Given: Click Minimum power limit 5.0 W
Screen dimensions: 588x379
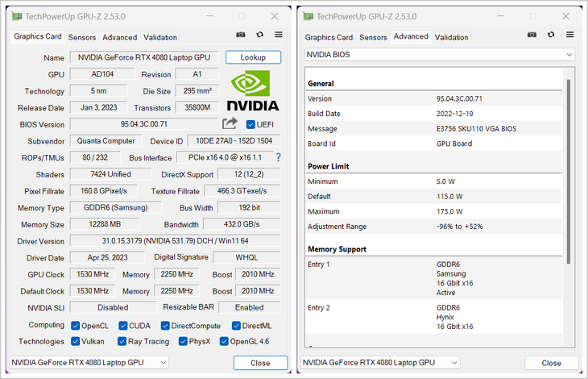Looking at the screenshot, I should [445, 181].
